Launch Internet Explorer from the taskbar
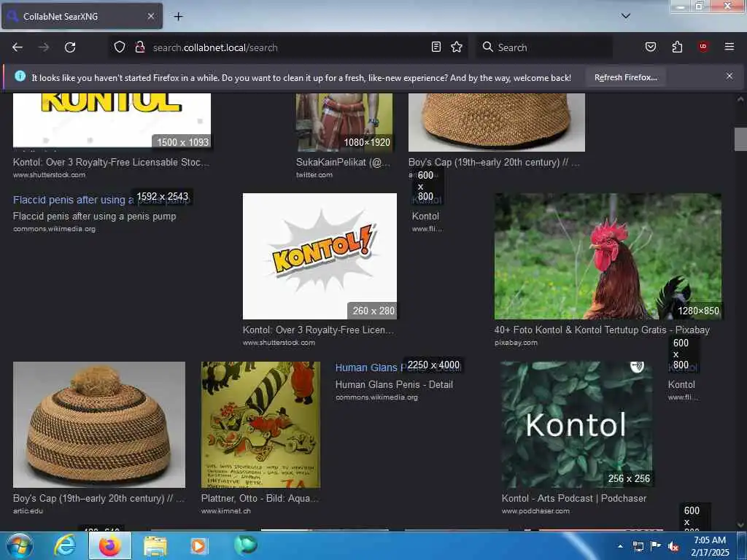The height and width of the screenshot is (560, 747). (65, 545)
